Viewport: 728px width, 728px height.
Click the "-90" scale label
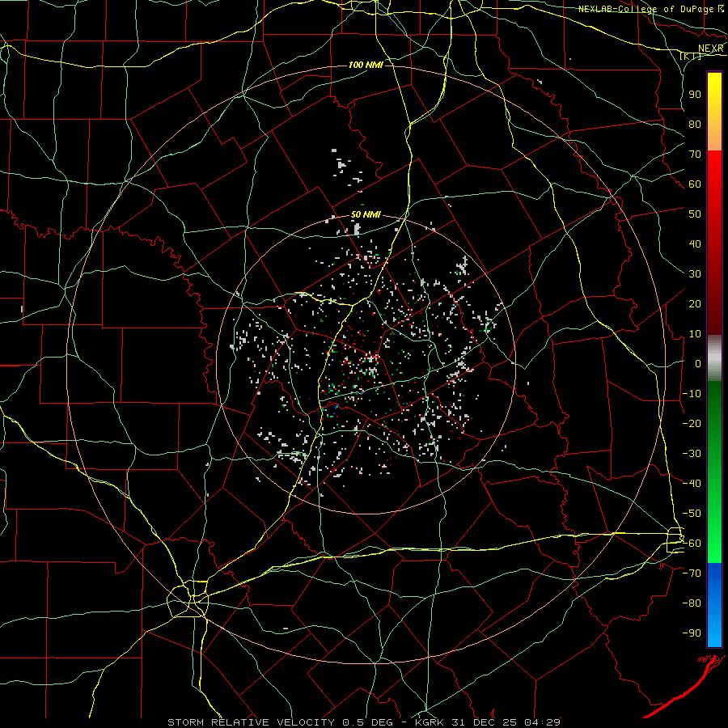(x=692, y=633)
